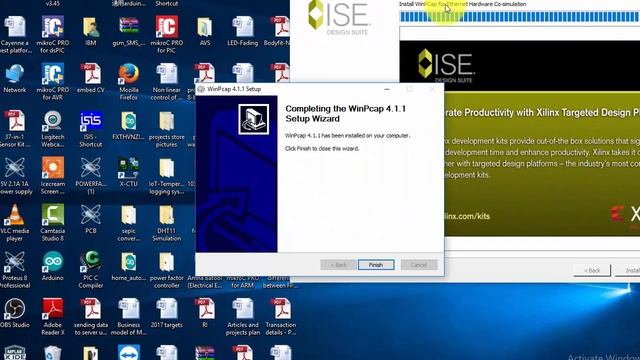The height and width of the screenshot is (360, 640).
Task: Launch OBS Studio from desktop
Action: 15,313
